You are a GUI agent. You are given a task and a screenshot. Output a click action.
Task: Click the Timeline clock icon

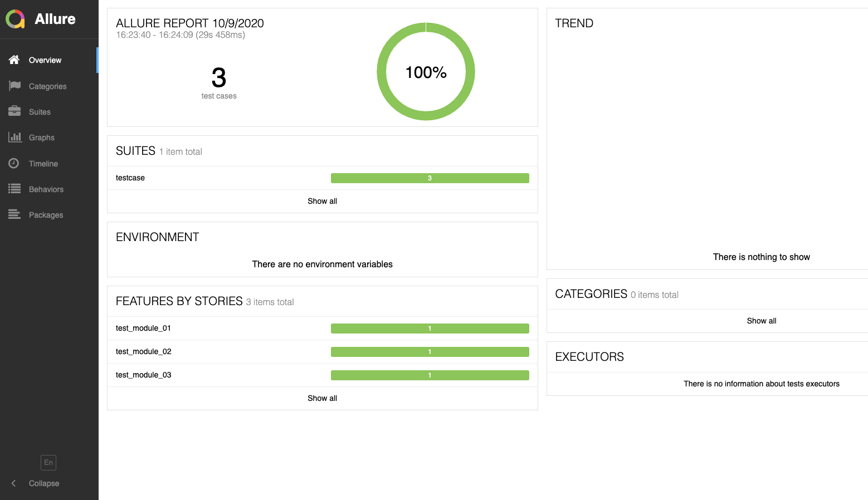14,163
